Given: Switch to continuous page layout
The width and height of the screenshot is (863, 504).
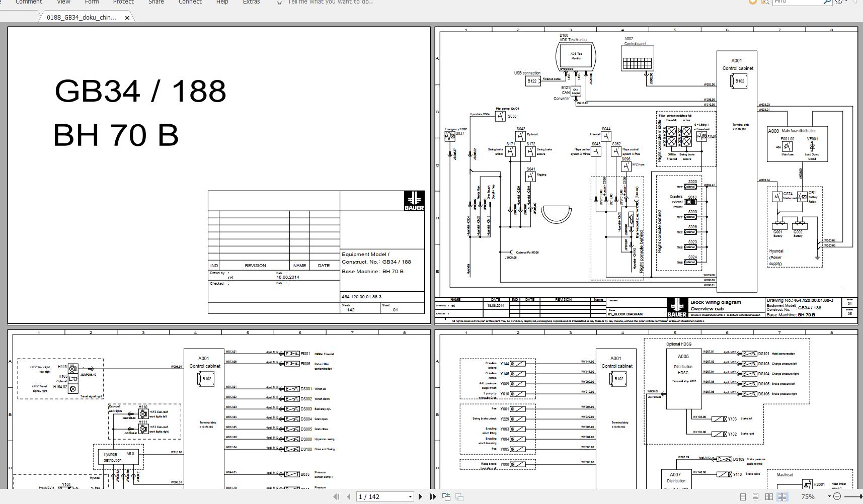Looking at the screenshot, I should pyautogui.click(x=755, y=496).
